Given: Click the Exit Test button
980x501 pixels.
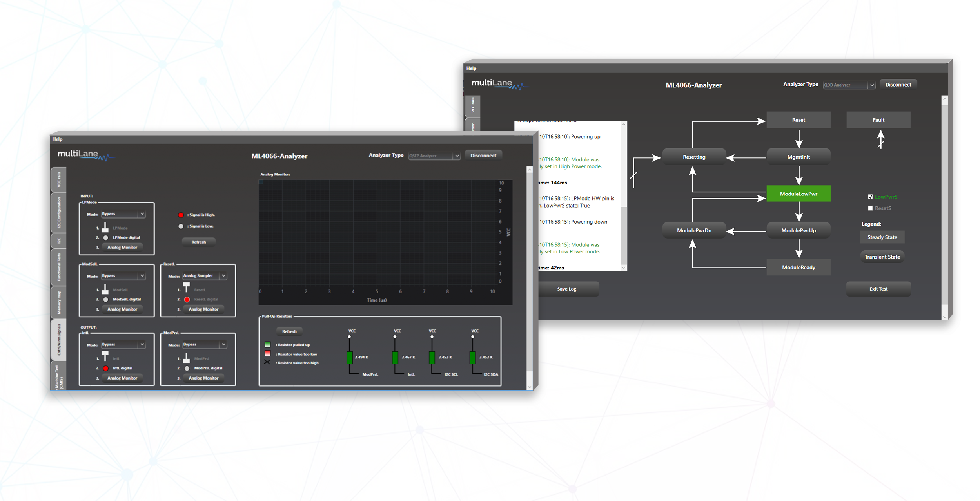Looking at the screenshot, I should [878, 289].
